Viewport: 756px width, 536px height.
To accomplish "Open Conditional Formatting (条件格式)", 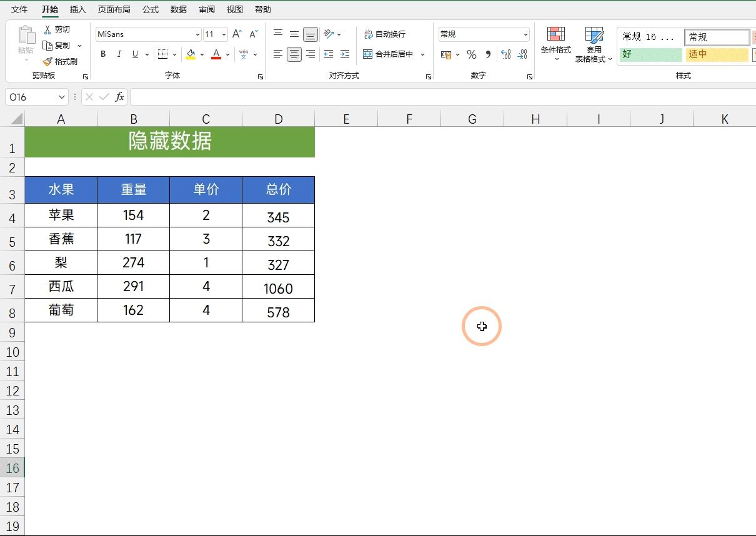I will pyautogui.click(x=555, y=41).
